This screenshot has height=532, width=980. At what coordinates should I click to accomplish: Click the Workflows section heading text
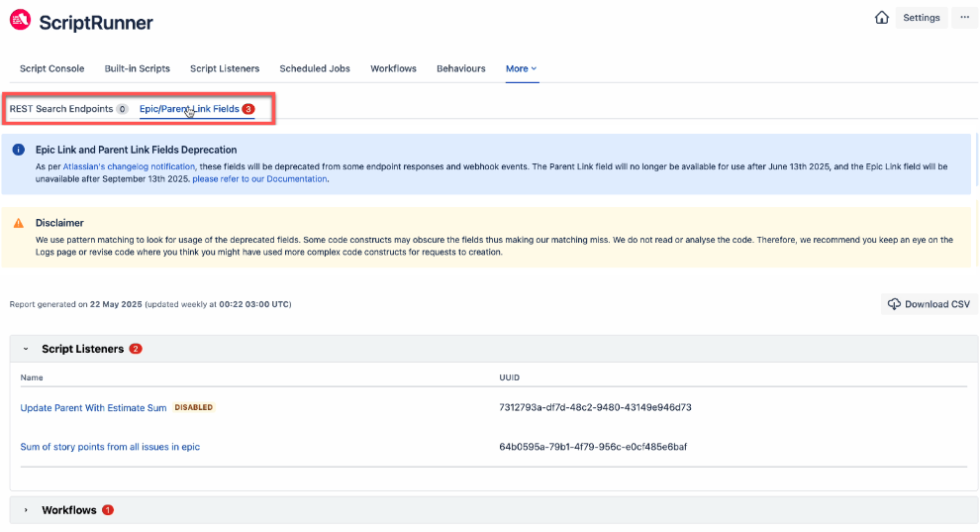tap(68, 510)
